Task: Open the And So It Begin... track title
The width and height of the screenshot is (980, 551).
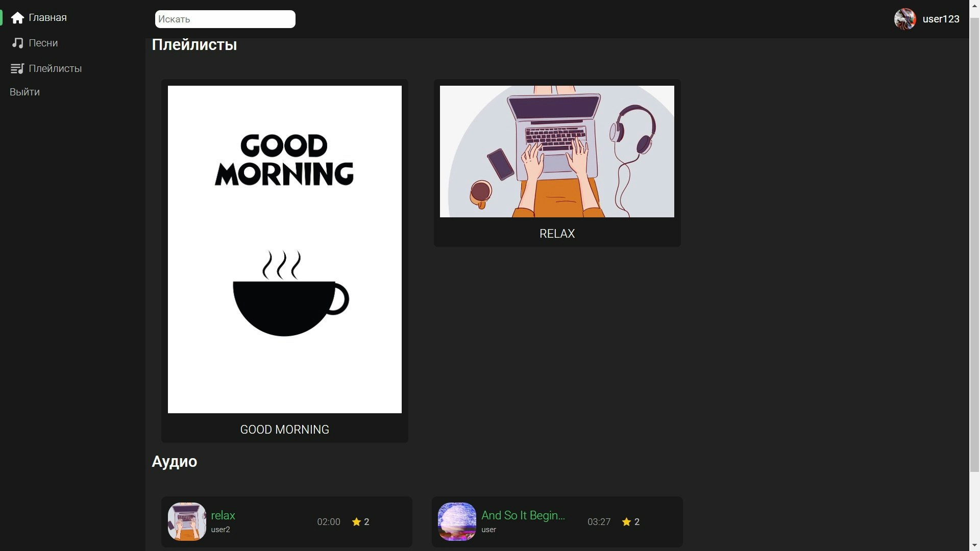Action: coord(523,515)
